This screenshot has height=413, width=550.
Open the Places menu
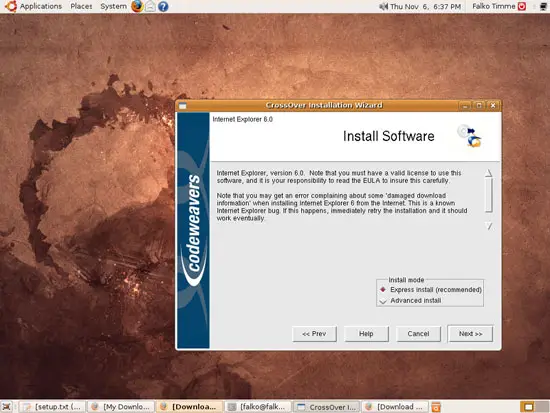81,6
